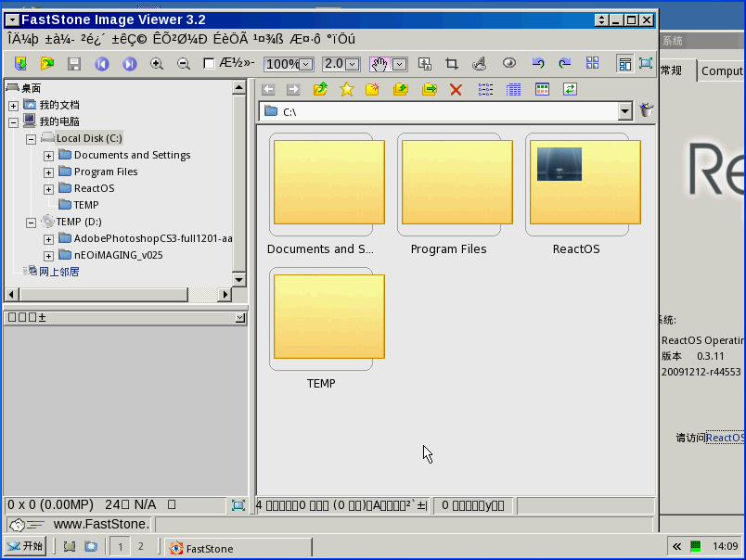Image resolution: width=746 pixels, height=560 pixels.
Task: Select the crop tool icon
Action: (452, 63)
